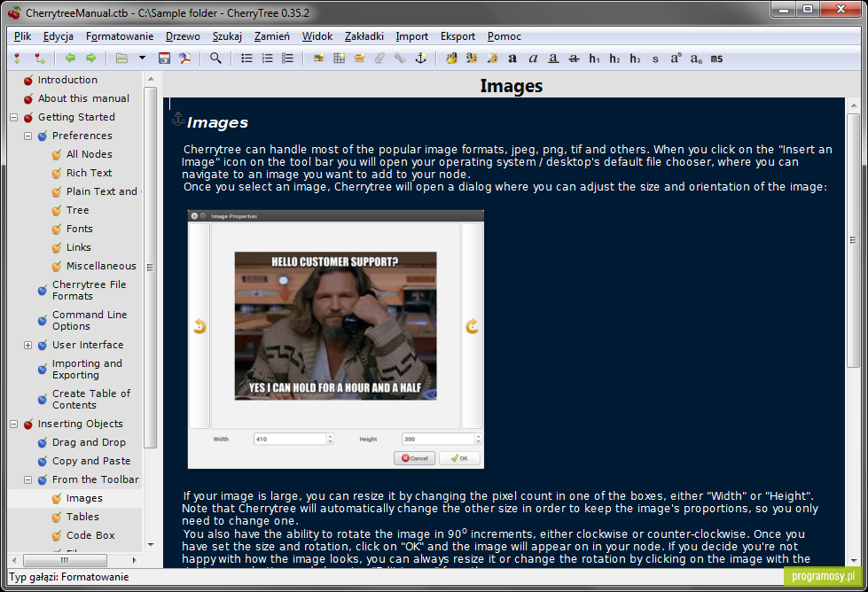
Task: Toggle superscript formatting
Action: [x=676, y=58]
